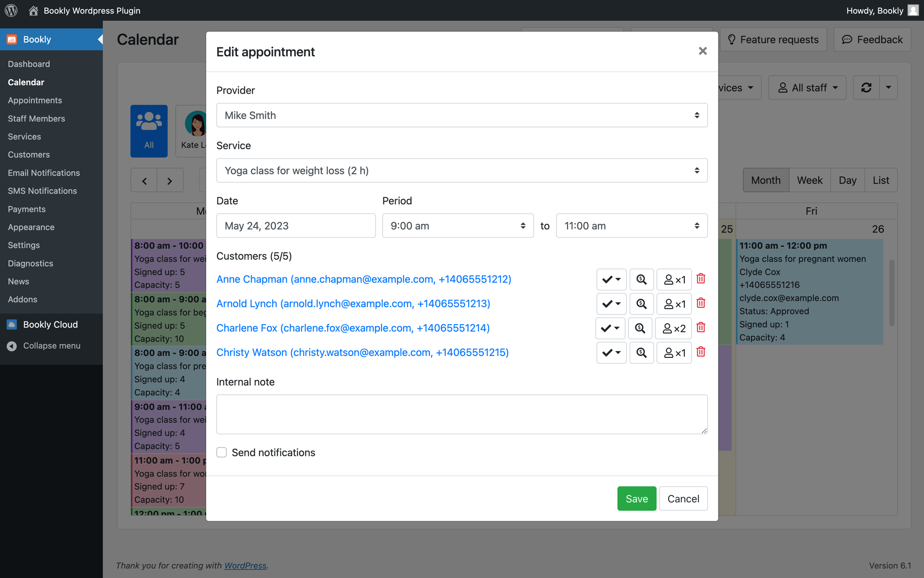Click the Date field May 24, 2023
This screenshot has width=924, height=578.
(x=296, y=226)
